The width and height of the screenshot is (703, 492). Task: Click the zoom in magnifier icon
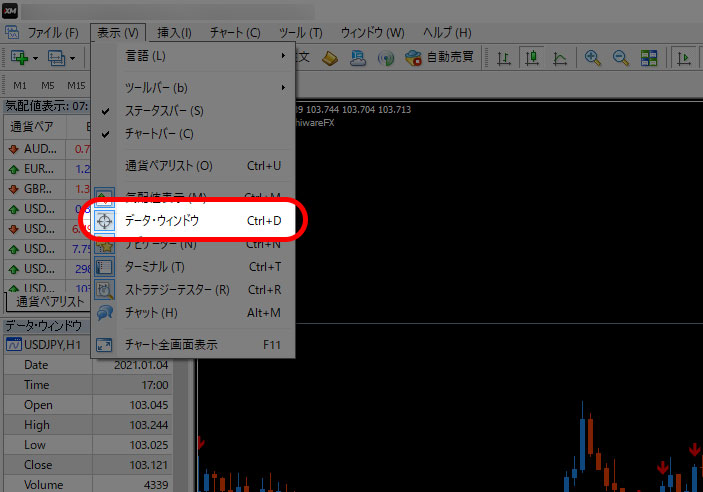(x=593, y=58)
